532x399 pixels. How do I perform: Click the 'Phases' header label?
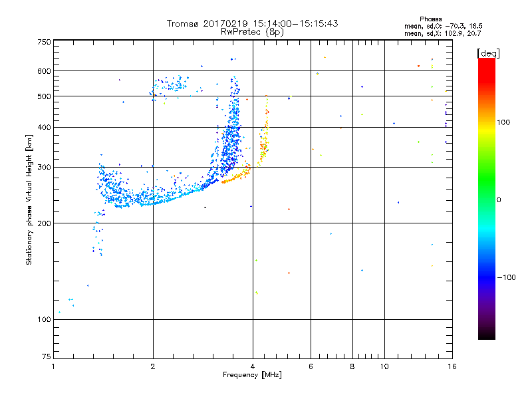[430, 19]
